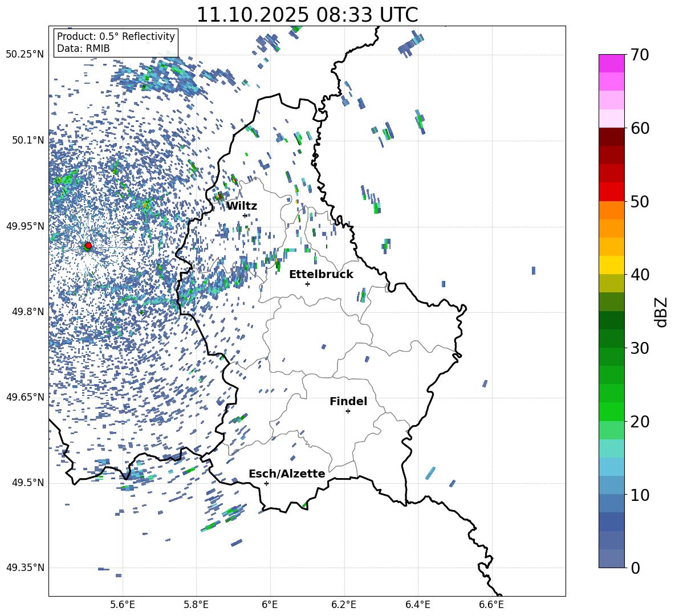Image resolution: width=675 pixels, height=616 pixels.
Task: Click the 6°E longitude tick label
Action: point(270,604)
